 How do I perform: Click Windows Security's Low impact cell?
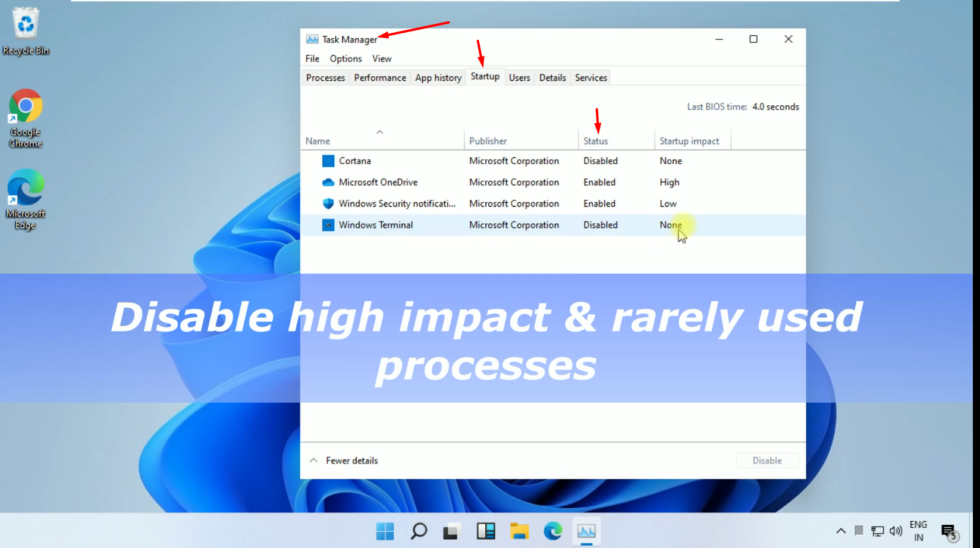tap(668, 203)
